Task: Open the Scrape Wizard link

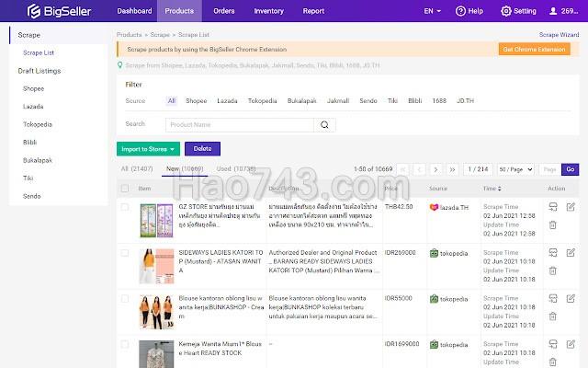Action: click(x=559, y=35)
